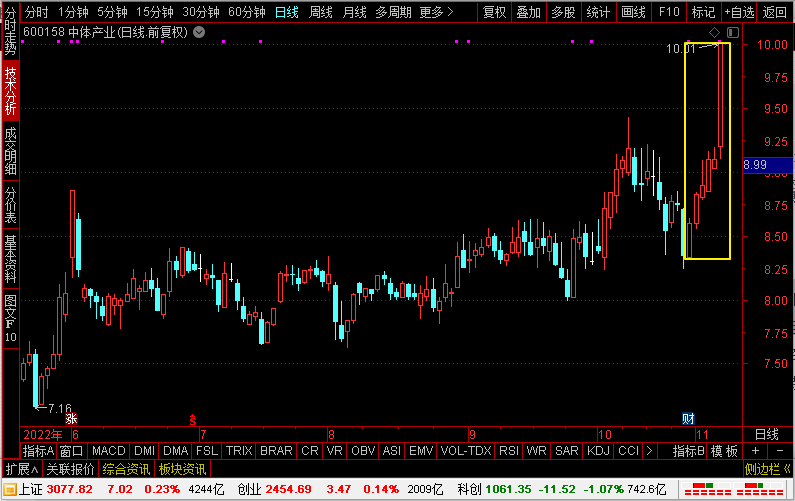Open the 更多 period dropdown
The height and width of the screenshot is (501, 795).
[x=434, y=12]
